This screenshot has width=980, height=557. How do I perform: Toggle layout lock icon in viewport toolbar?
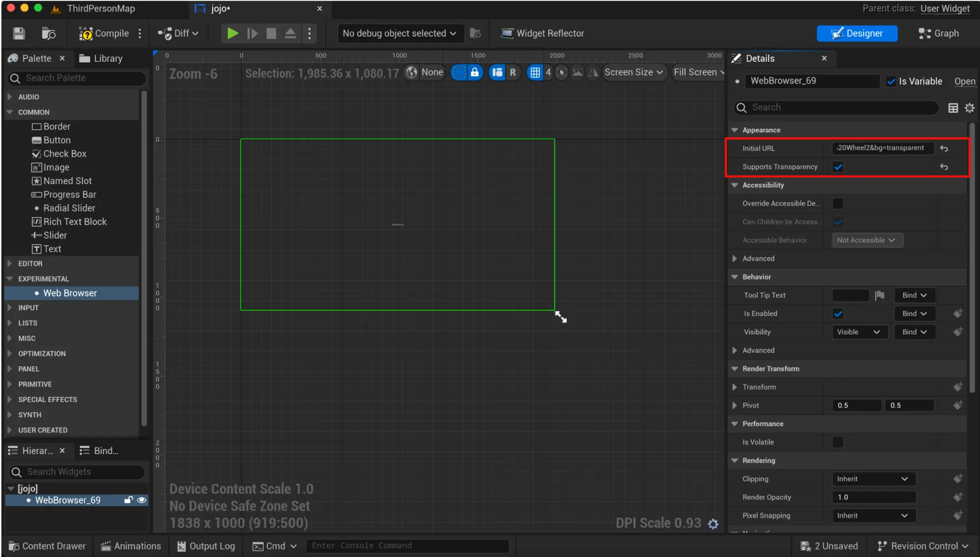pyautogui.click(x=474, y=73)
